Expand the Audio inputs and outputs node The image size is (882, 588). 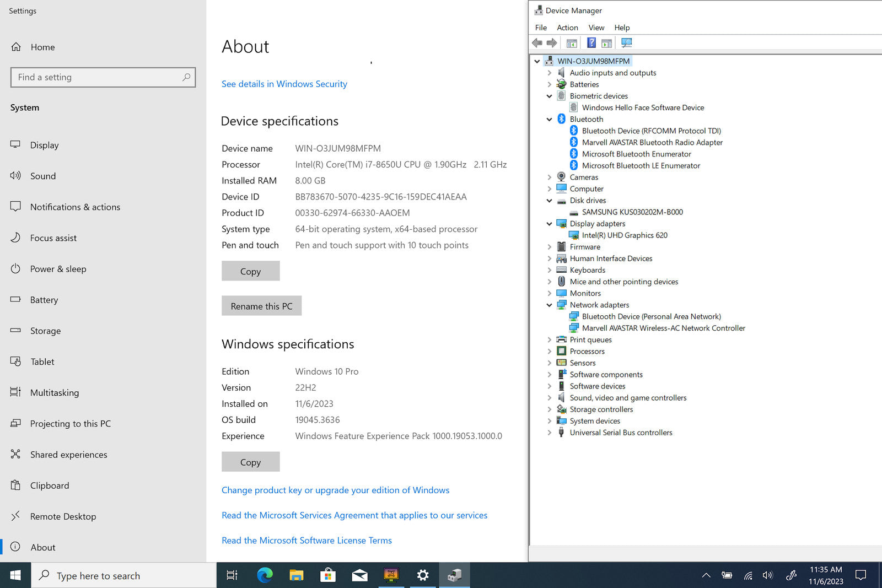point(549,73)
